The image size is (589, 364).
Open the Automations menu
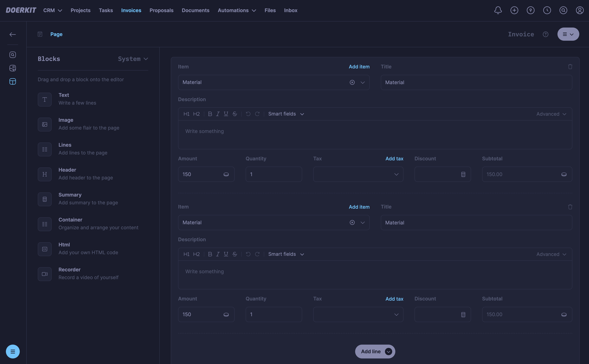pyautogui.click(x=237, y=10)
